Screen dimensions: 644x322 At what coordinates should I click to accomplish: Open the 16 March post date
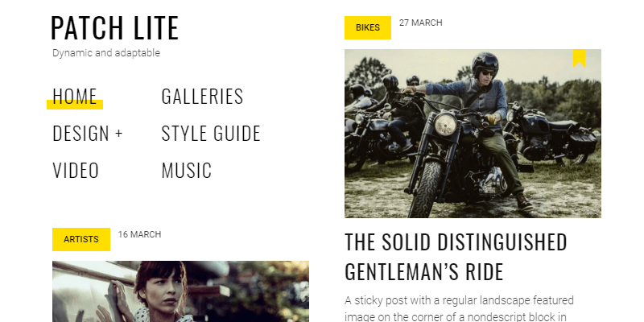(x=139, y=234)
